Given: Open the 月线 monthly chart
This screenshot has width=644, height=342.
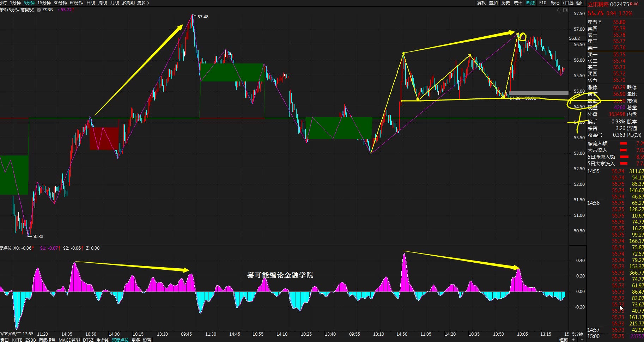Looking at the screenshot, I should pyautogui.click(x=115, y=2).
